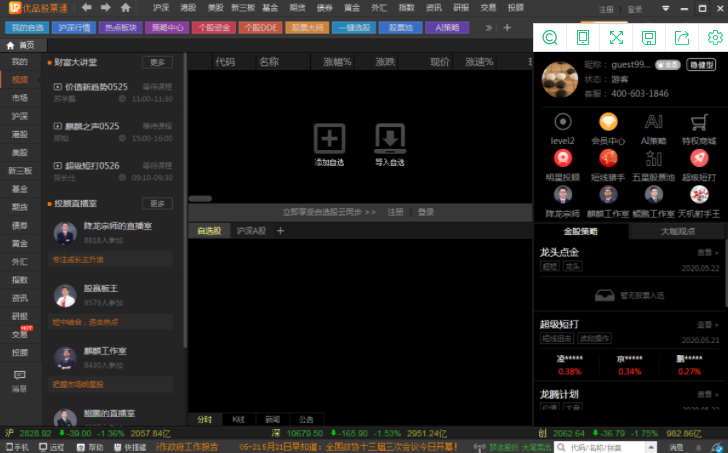Click 更多 next to 财富大讲堂
The width and height of the screenshot is (728, 453).
[159, 62]
